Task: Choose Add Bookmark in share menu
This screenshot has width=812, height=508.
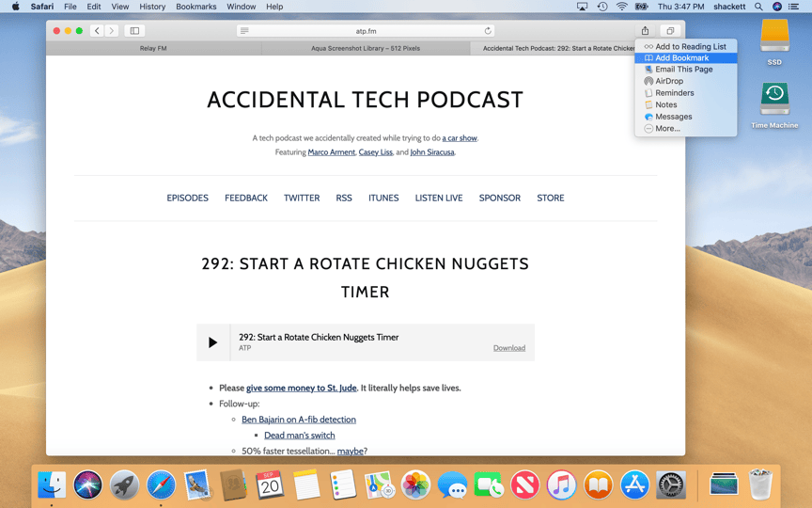Action: point(686,58)
